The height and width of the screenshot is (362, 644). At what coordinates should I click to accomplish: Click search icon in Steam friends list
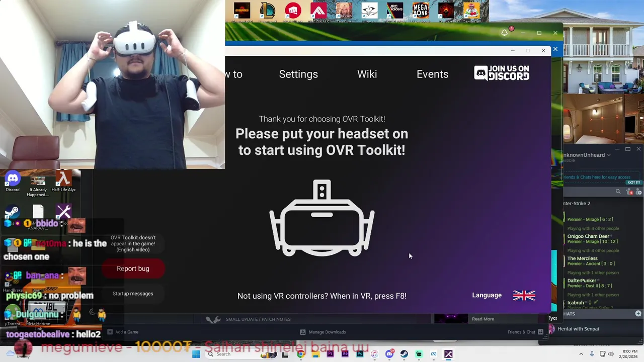[x=618, y=192]
